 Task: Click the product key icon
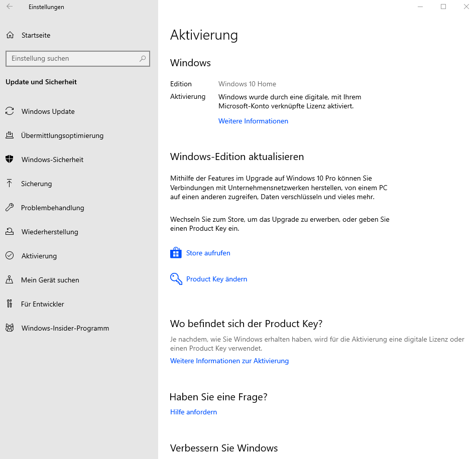pyautogui.click(x=176, y=279)
